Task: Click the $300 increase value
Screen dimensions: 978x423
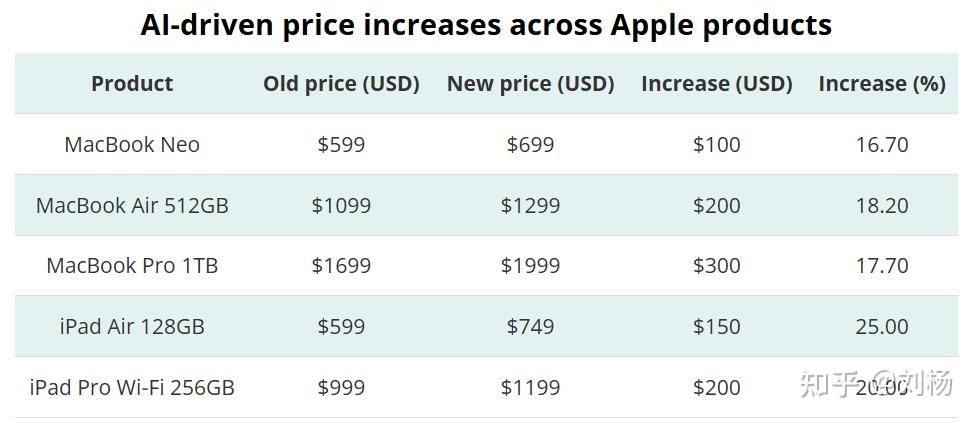Action: coord(717,266)
